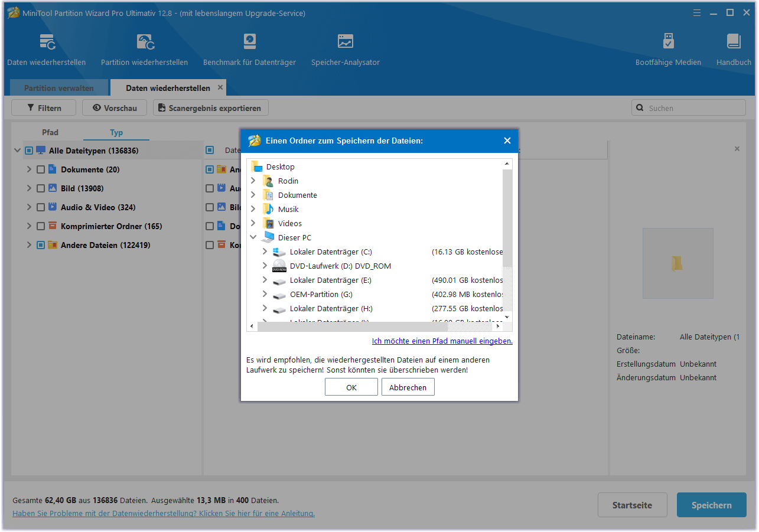Image resolution: width=759 pixels, height=532 pixels.
Task: Click link to enter path manually
Action: point(442,341)
